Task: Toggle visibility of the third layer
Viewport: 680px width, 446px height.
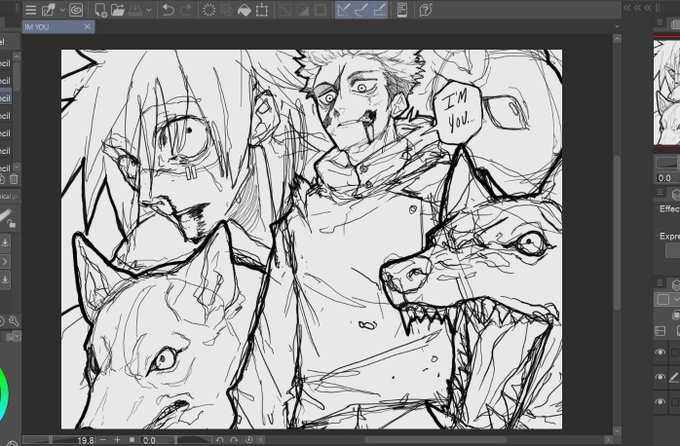Action: coord(660,402)
